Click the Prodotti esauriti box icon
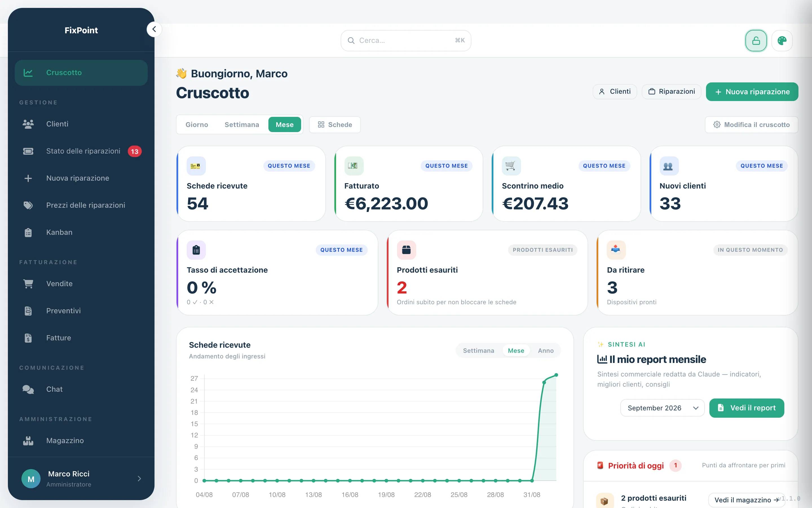The width and height of the screenshot is (812, 508). 406,250
